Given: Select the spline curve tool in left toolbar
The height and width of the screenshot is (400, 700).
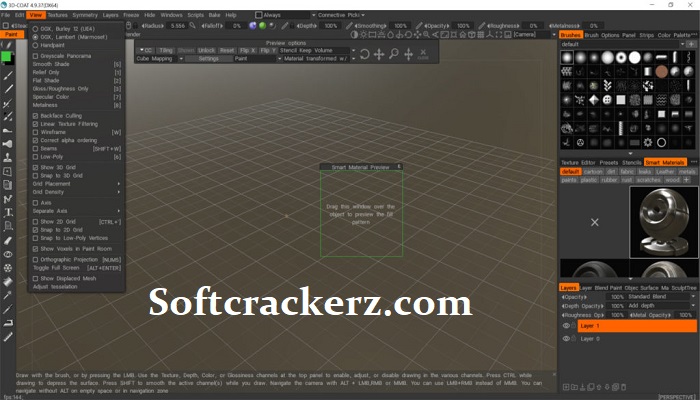Looking at the screenshot, I should pyautogui.click(x=8, y=199).
